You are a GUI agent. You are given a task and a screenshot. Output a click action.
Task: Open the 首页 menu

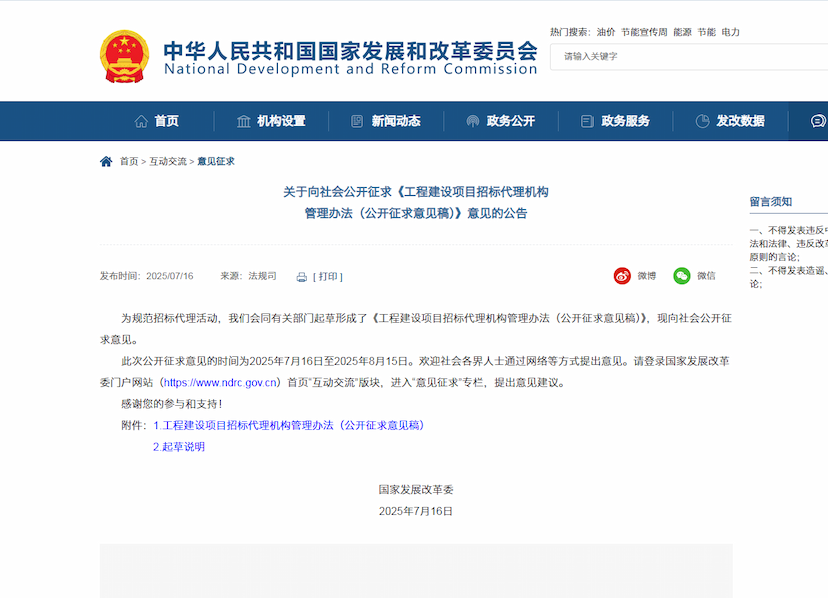coord(166,122)
